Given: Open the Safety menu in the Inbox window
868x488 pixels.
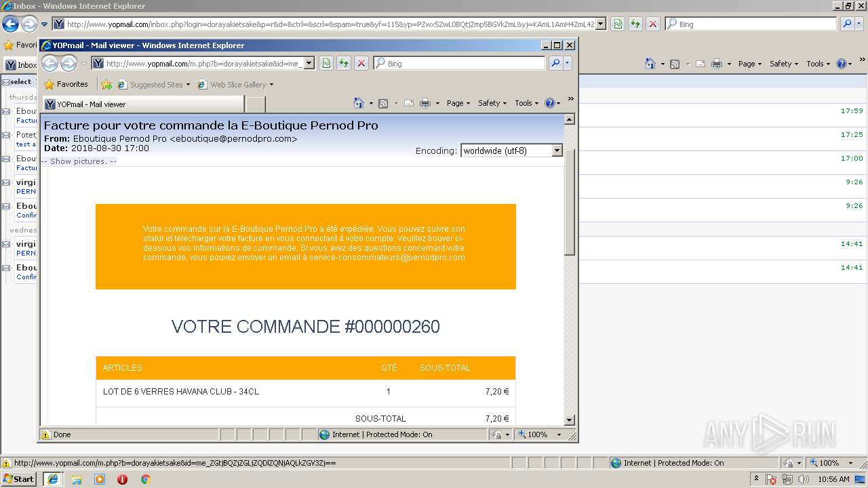Looking at the screenshot, I should click(x=784, y=64).
